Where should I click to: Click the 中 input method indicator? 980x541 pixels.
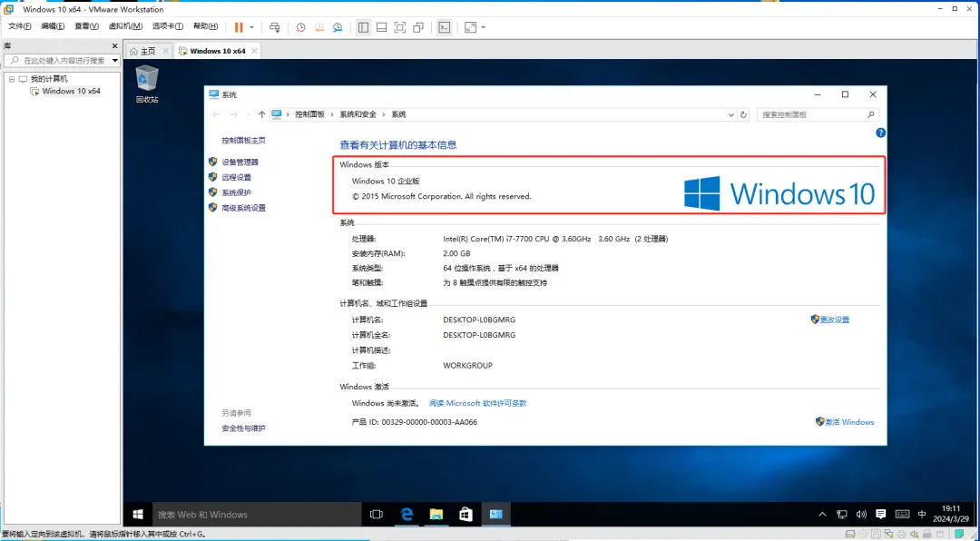[922, 515]
